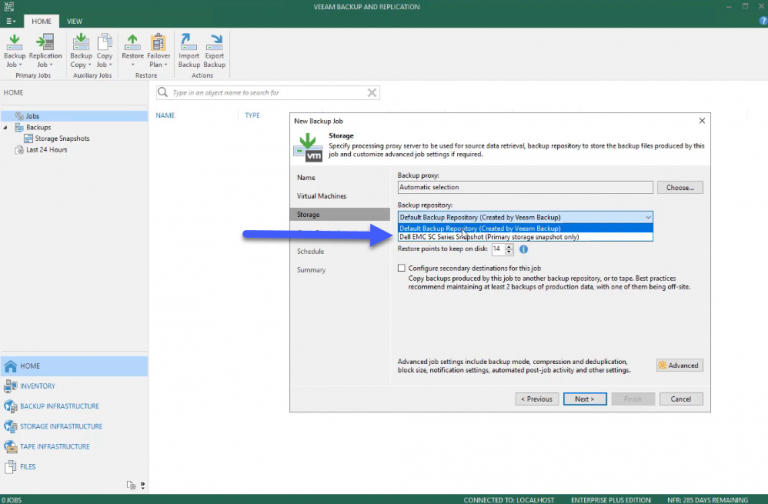Click the Copy Job ribbon icon
Viewport: 768px width, 504px height.
tap(104, 50)
